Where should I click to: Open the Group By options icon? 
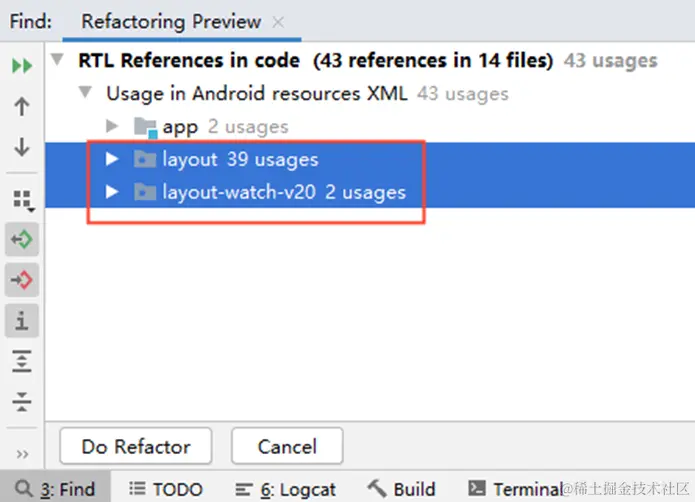(23, 201)
